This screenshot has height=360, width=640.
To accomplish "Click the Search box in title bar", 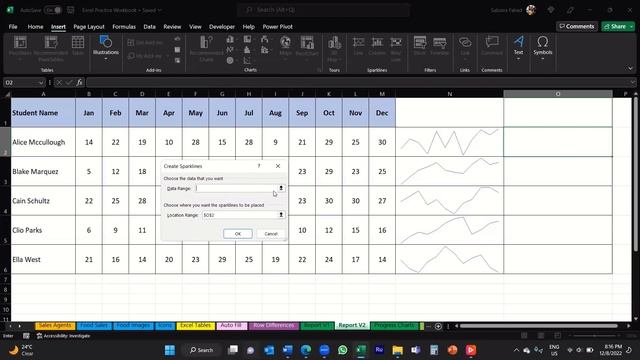I will [323, 10].
